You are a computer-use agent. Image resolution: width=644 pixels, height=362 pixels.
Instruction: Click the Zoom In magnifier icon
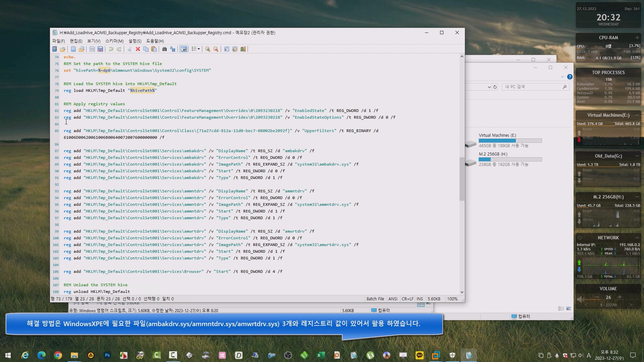pyautogui.click(x=208, y=49)
